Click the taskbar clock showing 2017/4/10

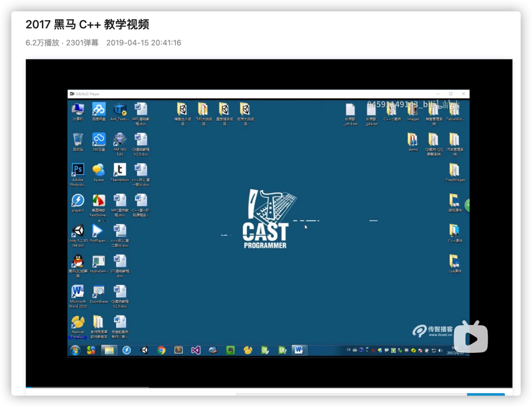[x=456, y=352]
